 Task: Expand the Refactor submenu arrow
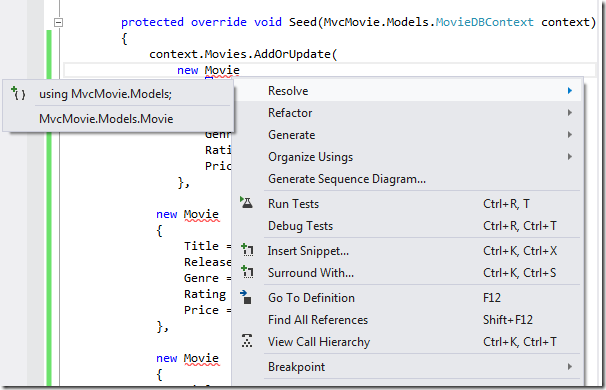(x=570, y=112)
